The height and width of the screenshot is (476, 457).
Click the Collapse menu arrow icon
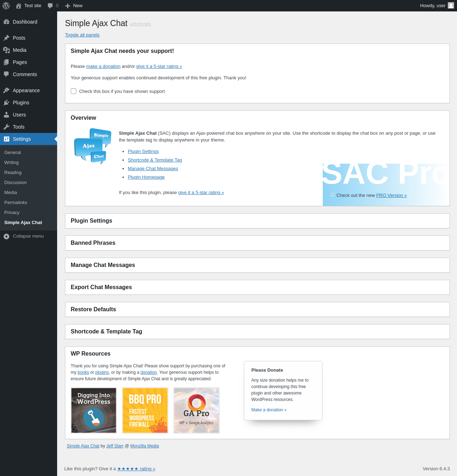6,236
